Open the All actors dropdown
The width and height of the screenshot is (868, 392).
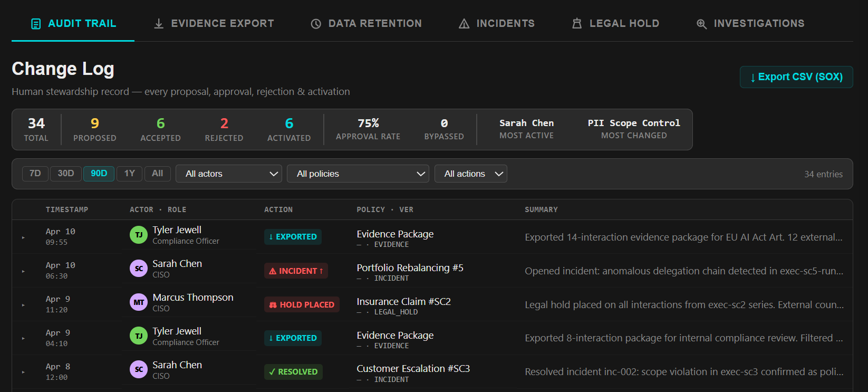229,174
